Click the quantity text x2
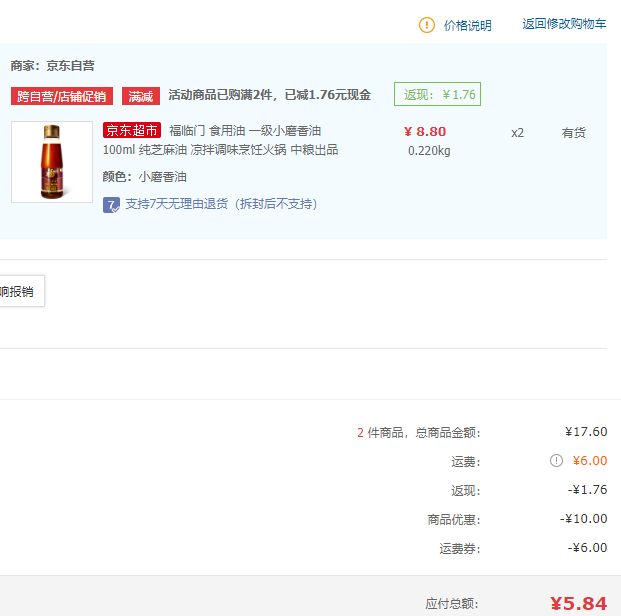The image size is (621, 616). 517,133
